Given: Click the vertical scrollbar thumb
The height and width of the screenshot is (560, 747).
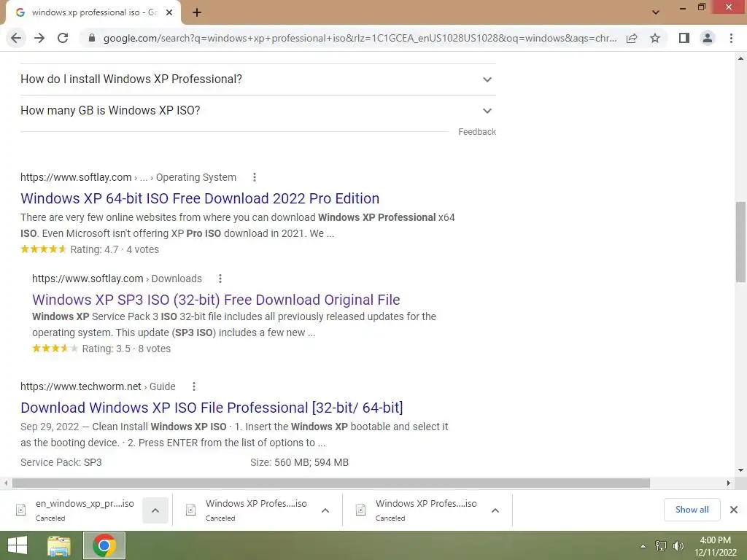Looking at the screenshot, I should point(740,242).
